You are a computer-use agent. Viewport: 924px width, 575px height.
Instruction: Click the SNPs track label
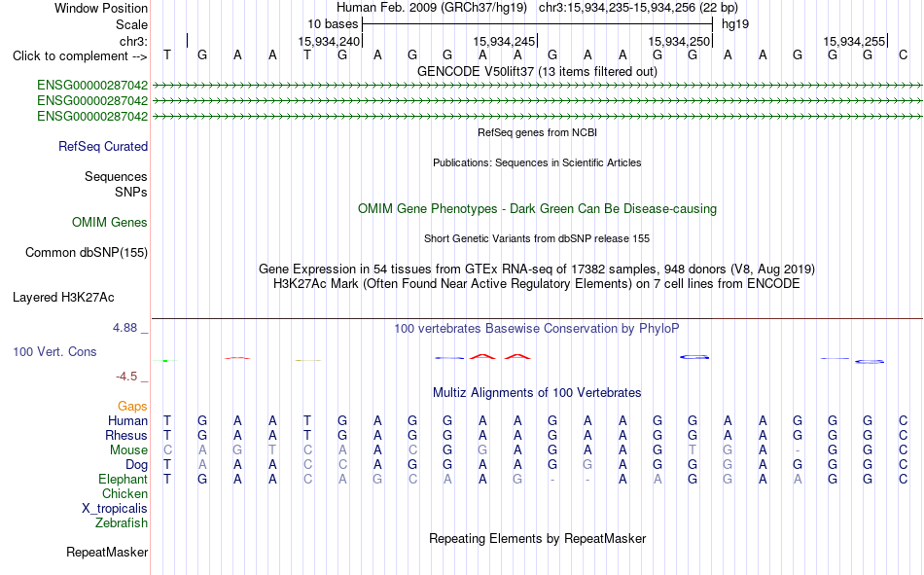131,192
